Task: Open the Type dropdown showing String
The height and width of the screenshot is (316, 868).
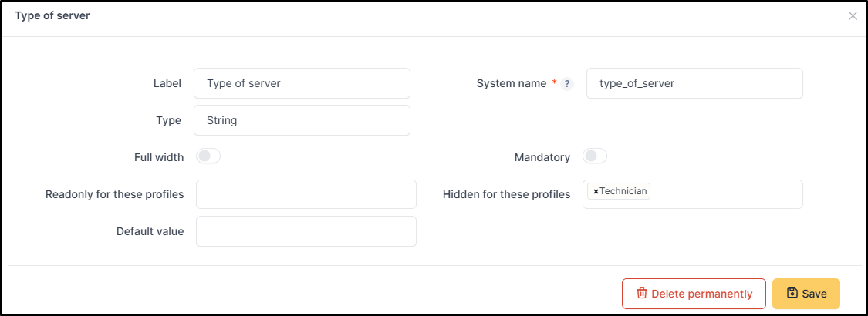Action: (302, 120)
